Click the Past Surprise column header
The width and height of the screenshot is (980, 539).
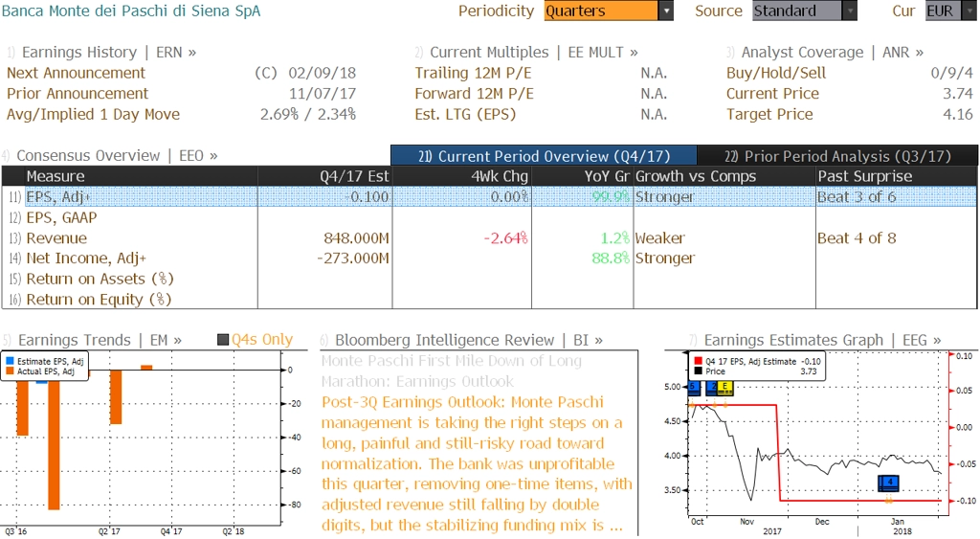click(896, 176)
